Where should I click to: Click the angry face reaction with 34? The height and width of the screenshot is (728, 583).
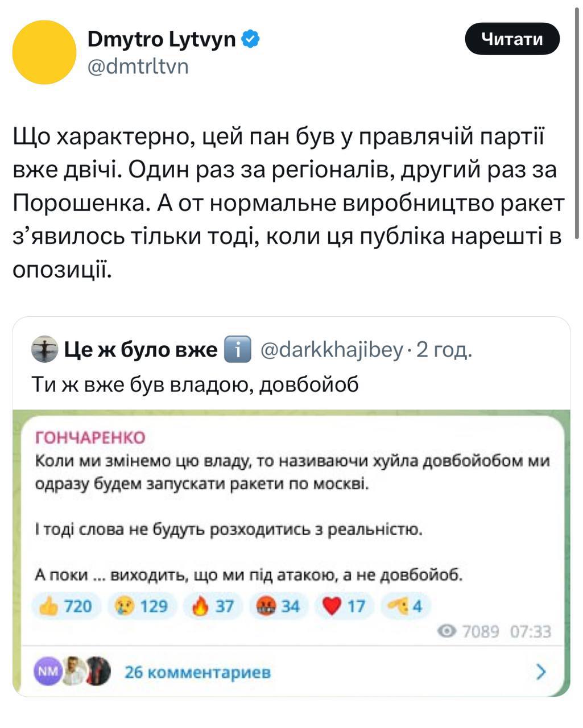(280, 606)
